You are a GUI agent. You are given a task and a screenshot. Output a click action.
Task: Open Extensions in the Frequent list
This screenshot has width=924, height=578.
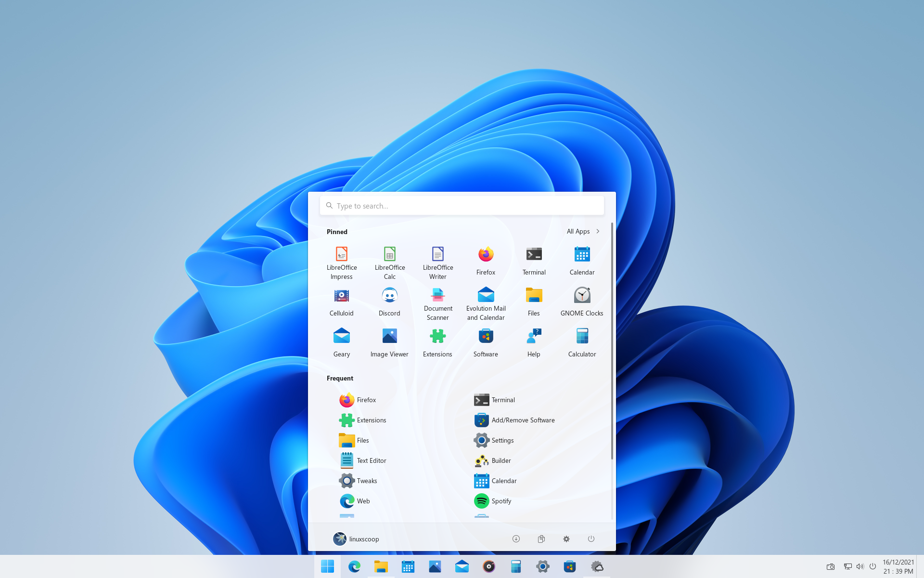tap(362, 420)
